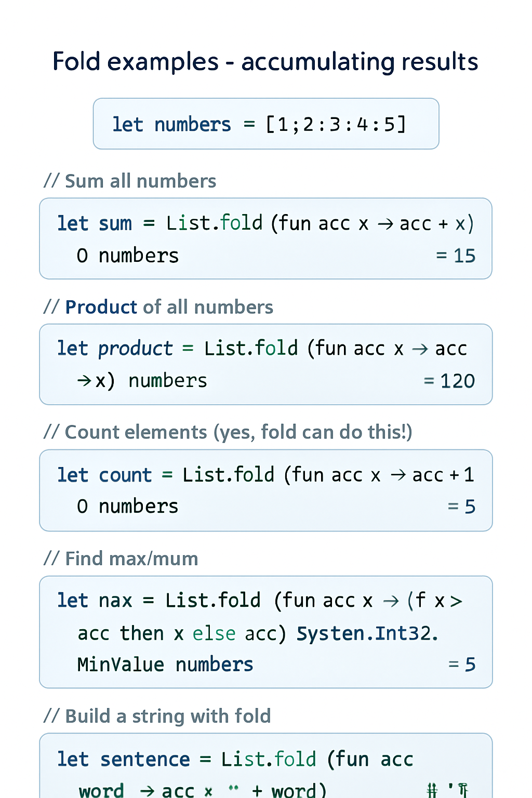Click the "numbers" identifier in the top code box
Viewport: 532px width, 798px height.
pos(192,125)
